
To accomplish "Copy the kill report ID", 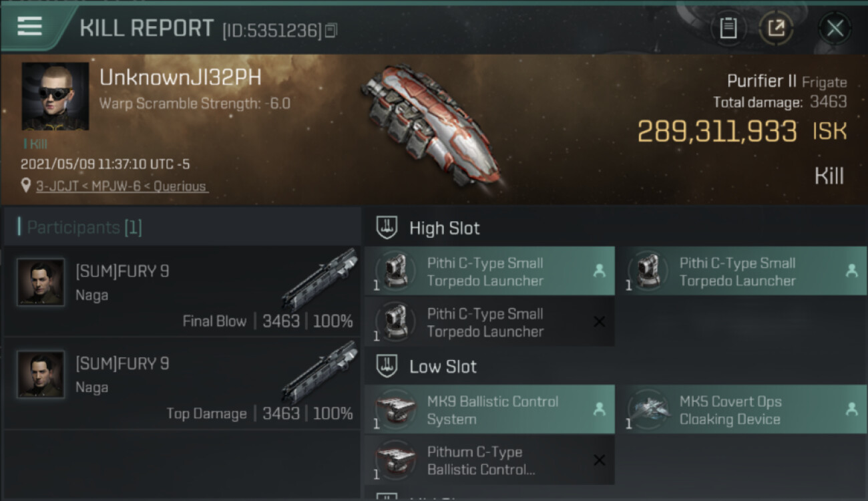I will (x=332, y=30).
